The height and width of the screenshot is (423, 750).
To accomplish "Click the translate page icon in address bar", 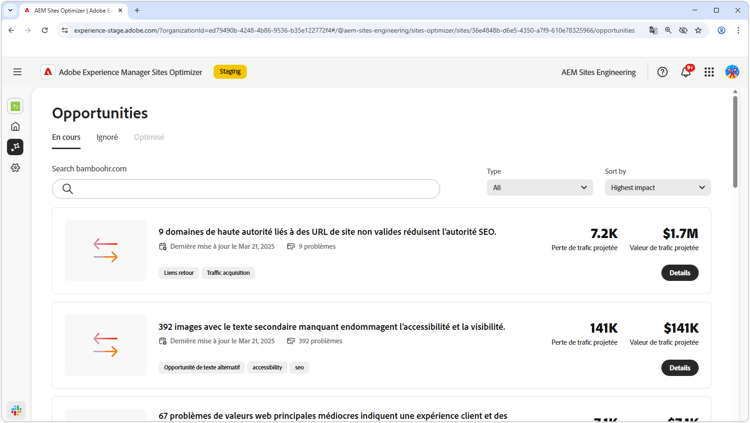I will click(x=653, y=30).
